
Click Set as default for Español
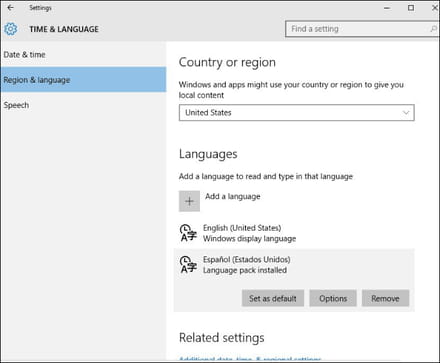click(273, 298)
